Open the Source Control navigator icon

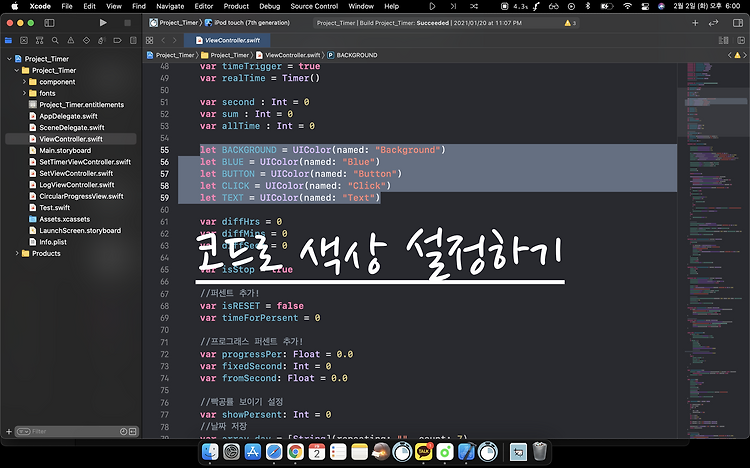click(x=24, y=41)
